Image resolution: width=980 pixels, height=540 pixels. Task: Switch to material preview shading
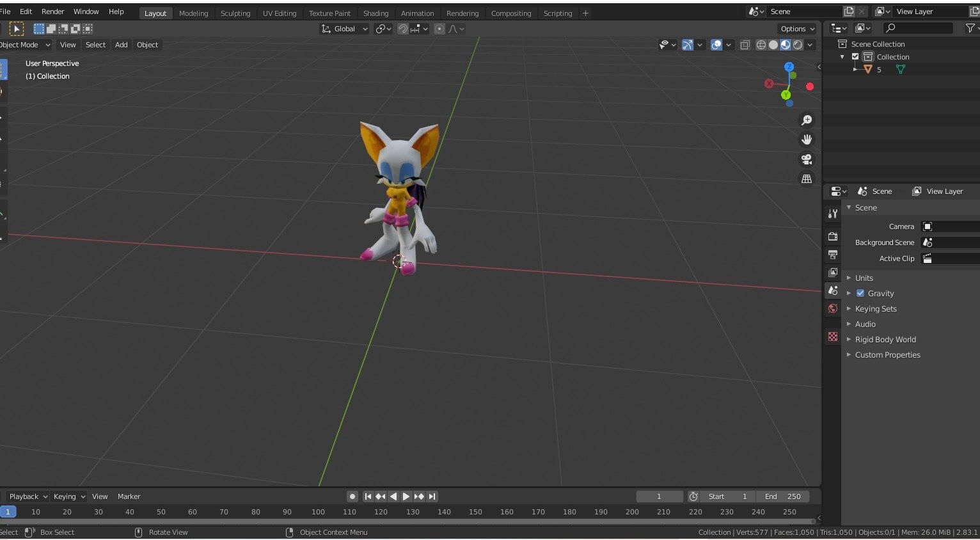point(786,45)
